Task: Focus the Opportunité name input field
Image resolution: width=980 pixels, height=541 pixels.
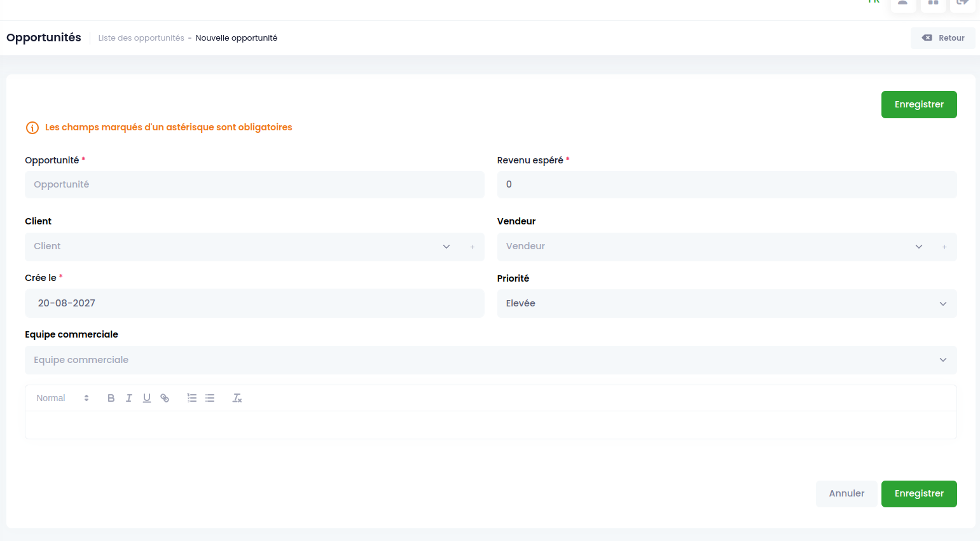Action: click(x=254, y=184)
